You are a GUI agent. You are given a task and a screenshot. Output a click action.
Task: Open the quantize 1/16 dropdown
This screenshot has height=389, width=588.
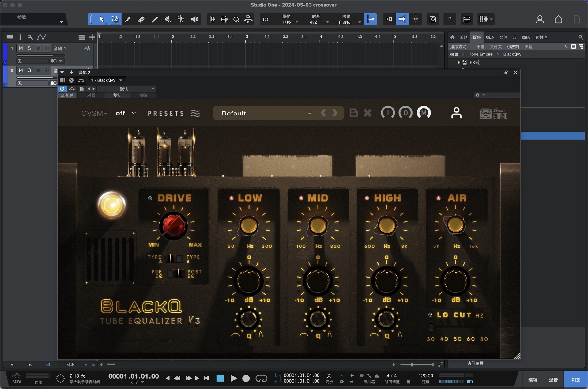tap(290, 22)
